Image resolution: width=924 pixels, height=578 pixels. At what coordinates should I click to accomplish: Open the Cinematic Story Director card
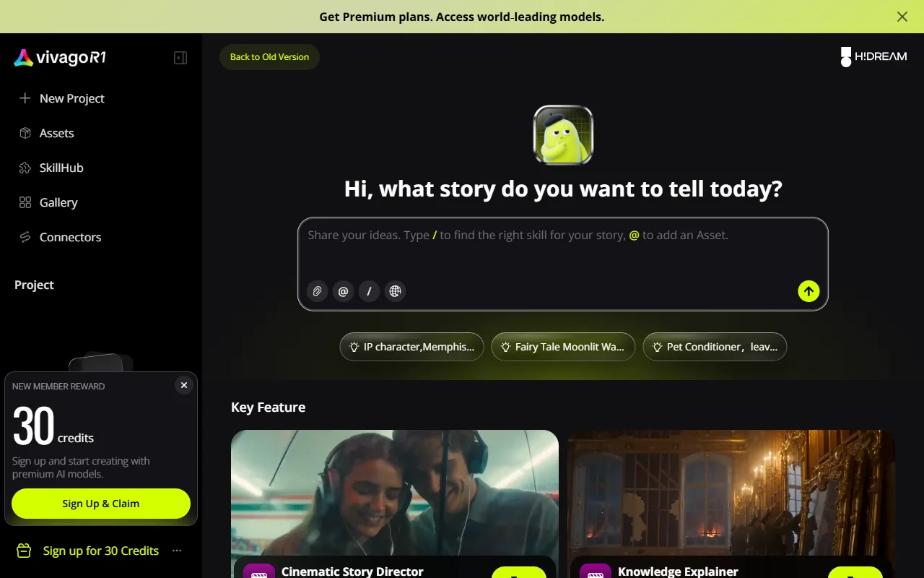coord(395,504)
